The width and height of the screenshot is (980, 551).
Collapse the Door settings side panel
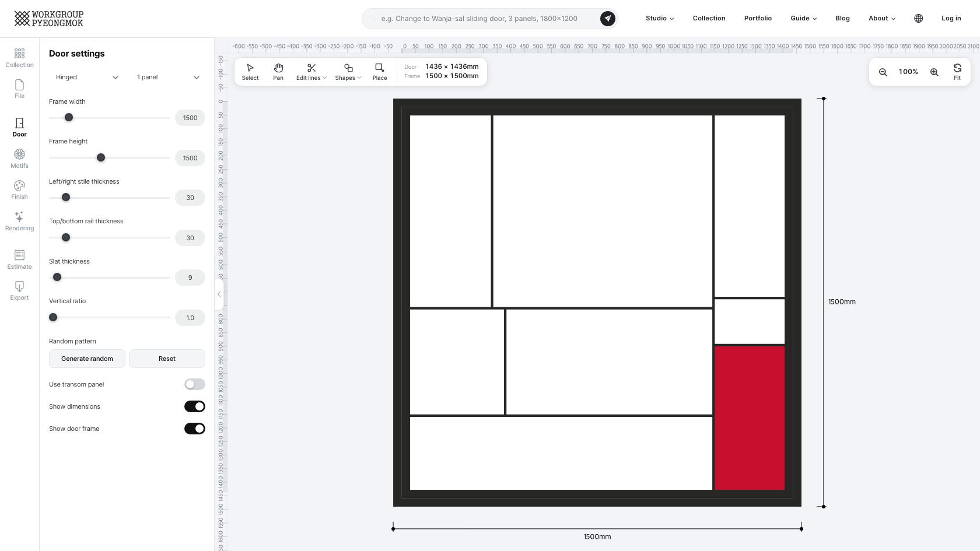pyautogui.click(x=219, y=294)
